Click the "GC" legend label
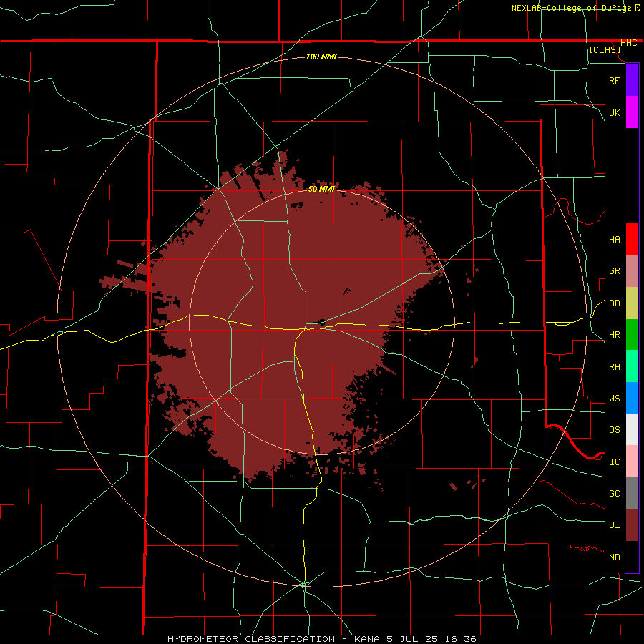Screen dimensions: 644x644 pyautogui.click(x=614, y=494)
